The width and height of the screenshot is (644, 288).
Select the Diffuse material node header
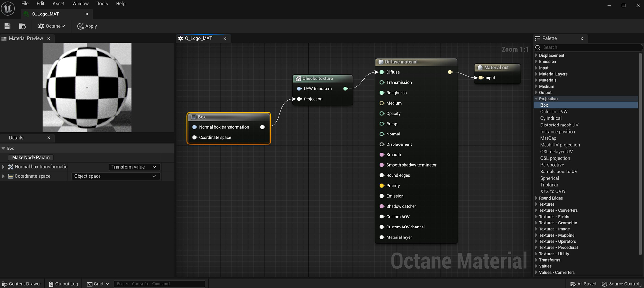click(x=416, y=62)
